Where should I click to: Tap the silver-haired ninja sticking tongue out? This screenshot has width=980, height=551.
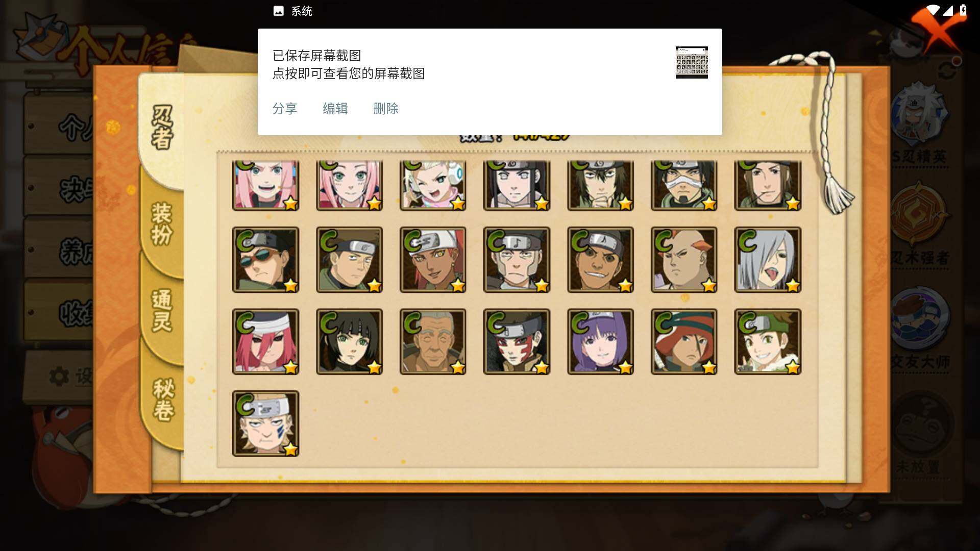pos(768,260)
